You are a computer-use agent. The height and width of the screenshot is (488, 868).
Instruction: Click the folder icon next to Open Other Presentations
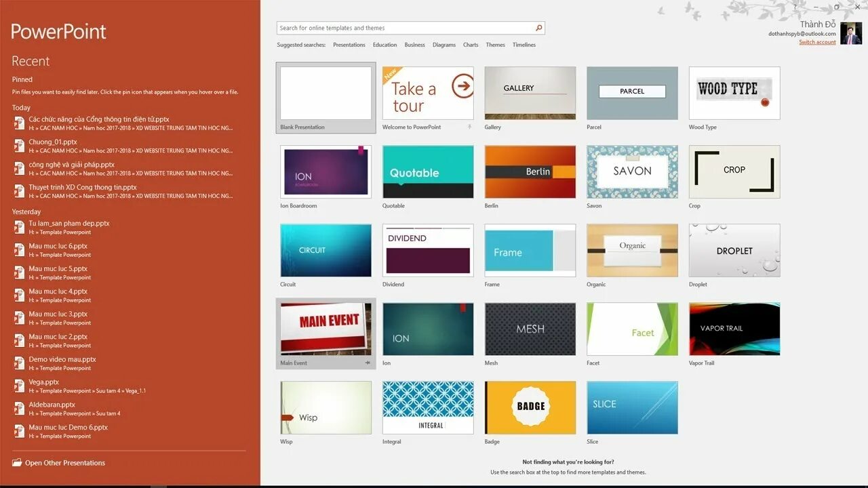click(x=17, y=463)
